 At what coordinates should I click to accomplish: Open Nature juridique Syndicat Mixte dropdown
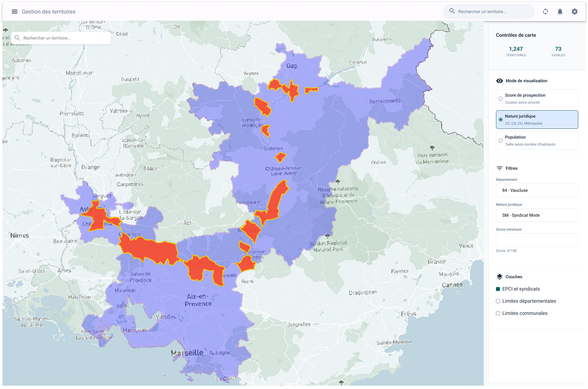pyautogui.click(x=537, y=215)
